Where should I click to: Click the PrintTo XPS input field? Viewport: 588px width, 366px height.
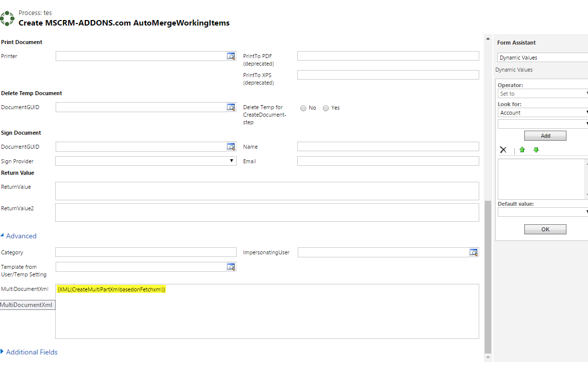[x=388, y=75]
